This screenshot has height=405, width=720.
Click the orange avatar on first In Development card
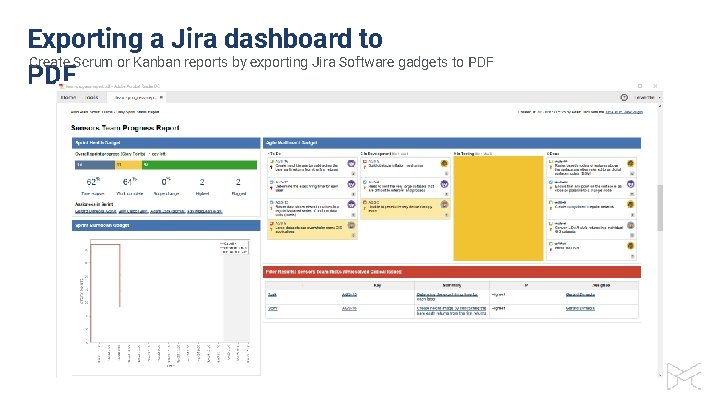(x=444, y=163)
